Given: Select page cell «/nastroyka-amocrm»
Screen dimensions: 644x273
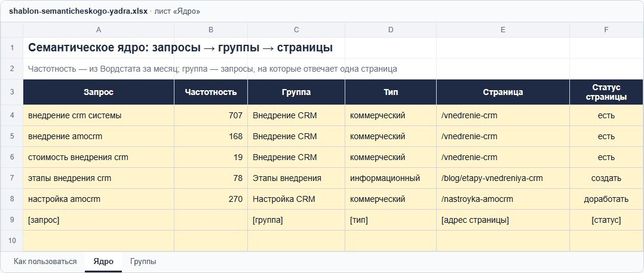Looking at the screenshot, I should coord(503,199).
